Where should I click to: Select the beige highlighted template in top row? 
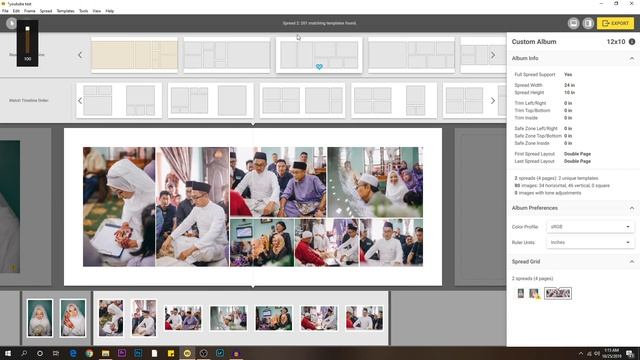coord(134,55)
